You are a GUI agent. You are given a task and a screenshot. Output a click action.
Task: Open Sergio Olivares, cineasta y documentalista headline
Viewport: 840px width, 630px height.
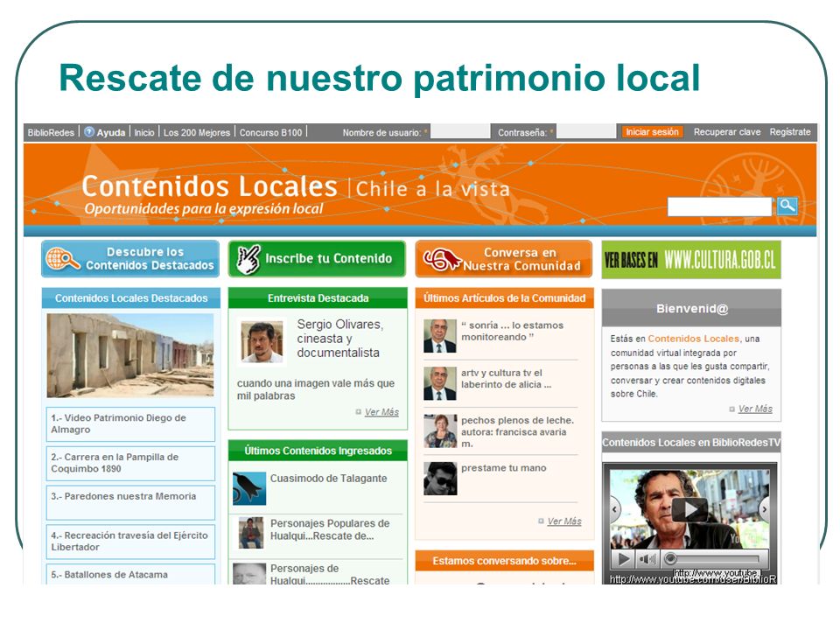tap(339, 339)
